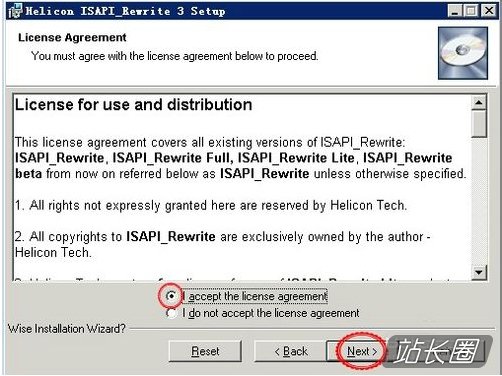Click the license text scroll up arrow
The width and height of the screenshot is (502, 376).
click(479, 102)
